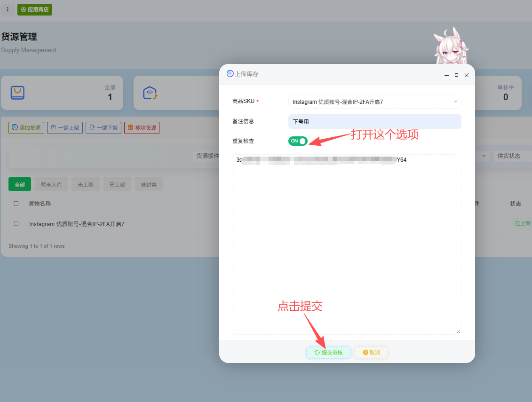Image resolution: width=532 pixels, height=402 pixels.
Task: Select the 已上架 filter tab
Action: coord(117,185)
